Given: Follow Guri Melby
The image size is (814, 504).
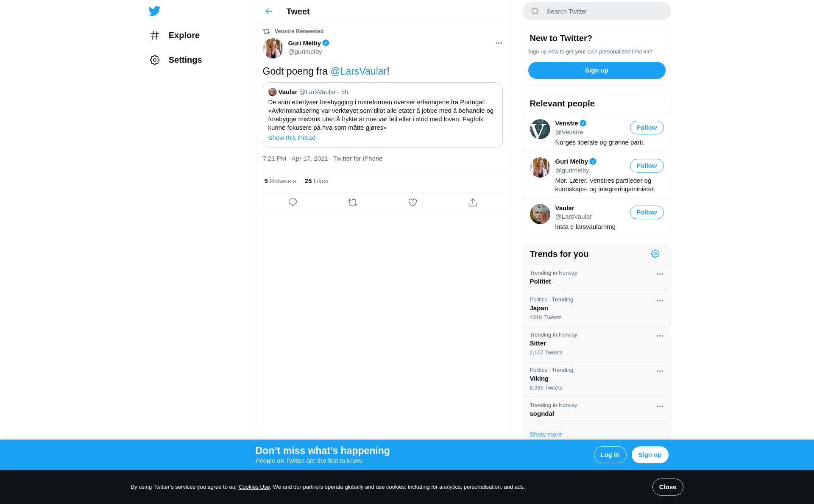Looking at the screenshot, I should [647, 166].
